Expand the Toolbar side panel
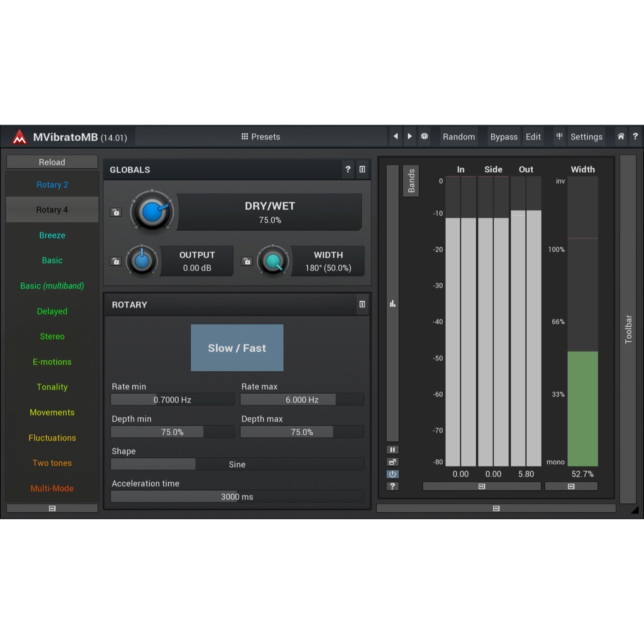 (x=628, y=329)
